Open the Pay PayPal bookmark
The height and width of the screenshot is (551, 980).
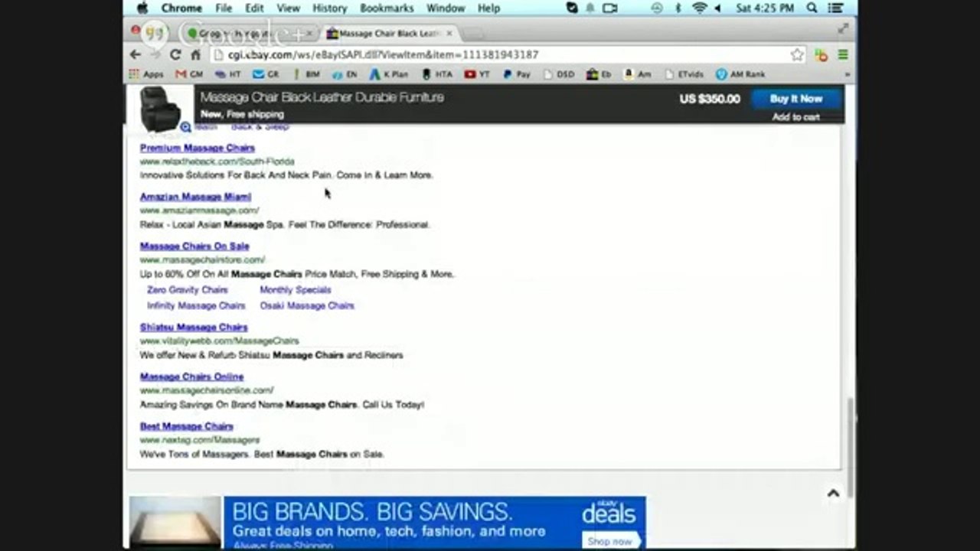pos(517,74)
